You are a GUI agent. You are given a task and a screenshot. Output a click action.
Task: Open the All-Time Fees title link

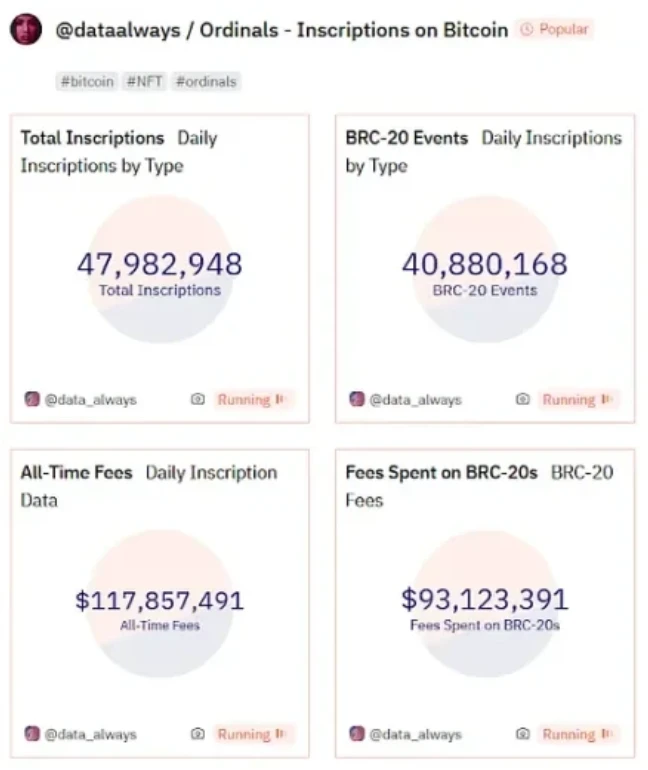pos(77,472)
